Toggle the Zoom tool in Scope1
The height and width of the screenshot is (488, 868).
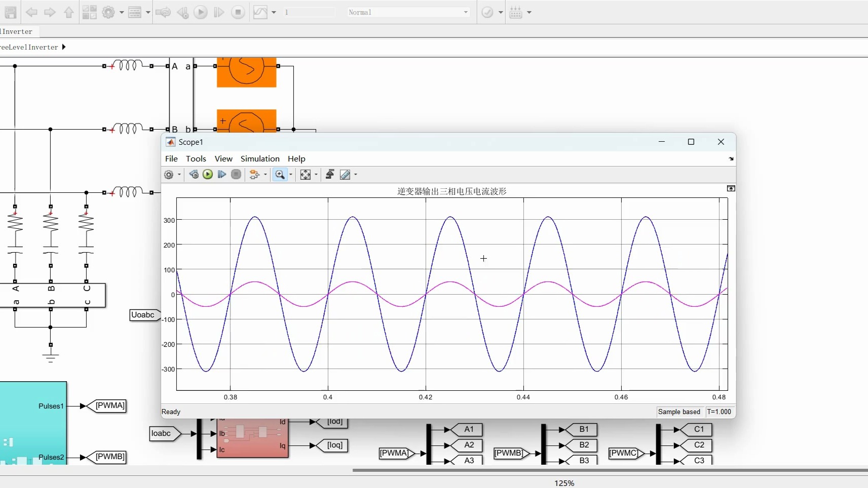pyautogui.click(x=280, y=175)
